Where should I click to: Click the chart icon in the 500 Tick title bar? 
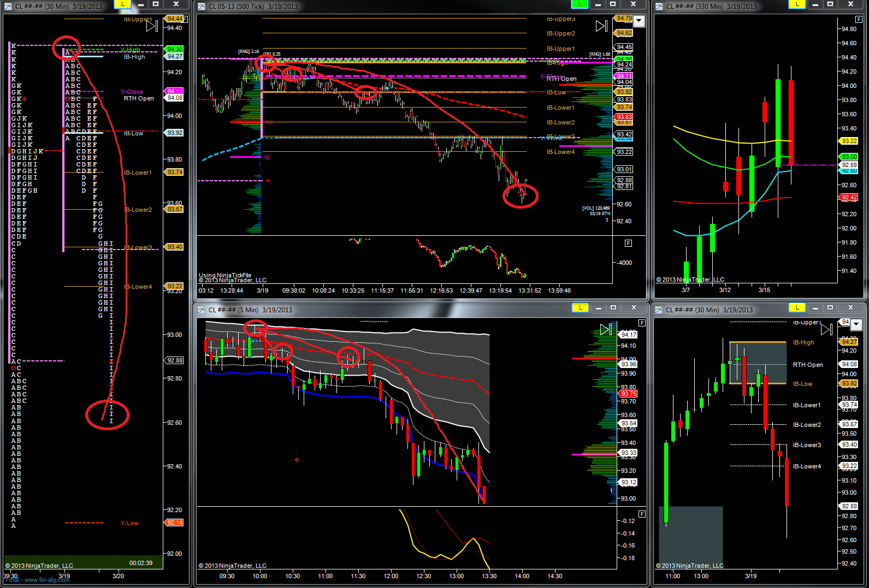[202, 6]
